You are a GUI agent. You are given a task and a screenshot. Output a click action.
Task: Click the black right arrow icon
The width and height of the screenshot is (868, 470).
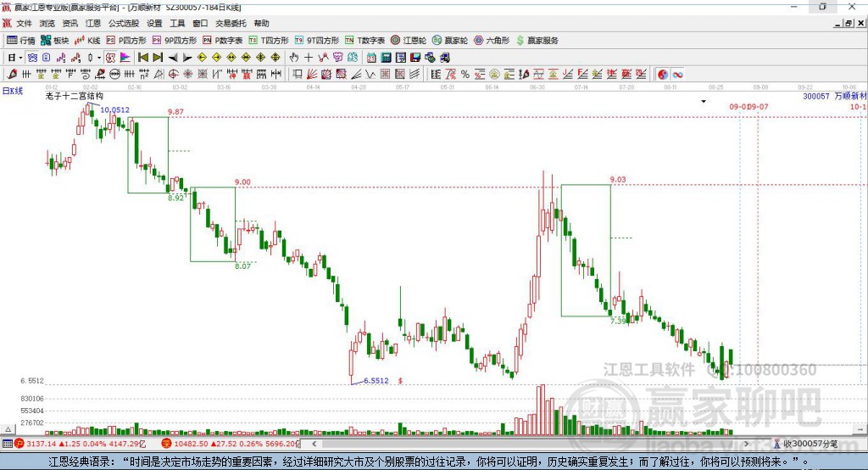tap(187, 58)
